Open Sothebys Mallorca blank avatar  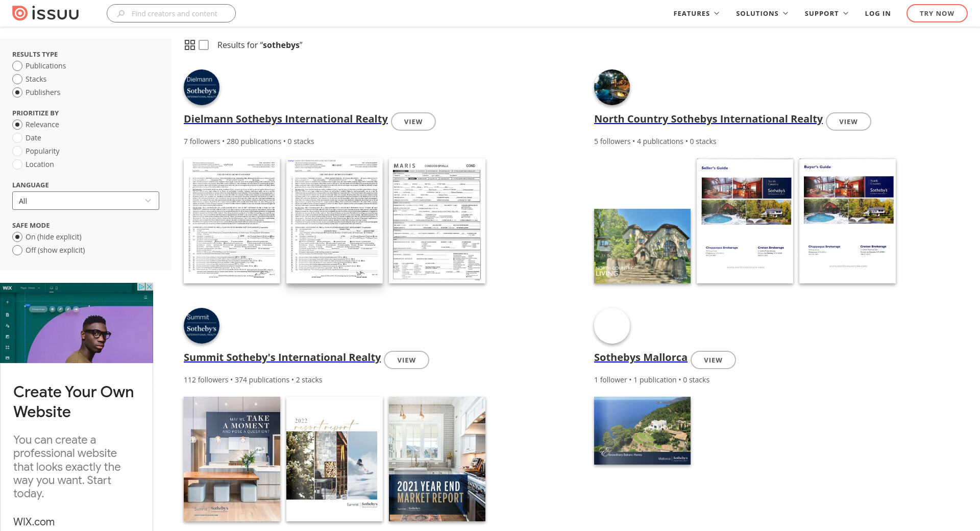point(612,326)
